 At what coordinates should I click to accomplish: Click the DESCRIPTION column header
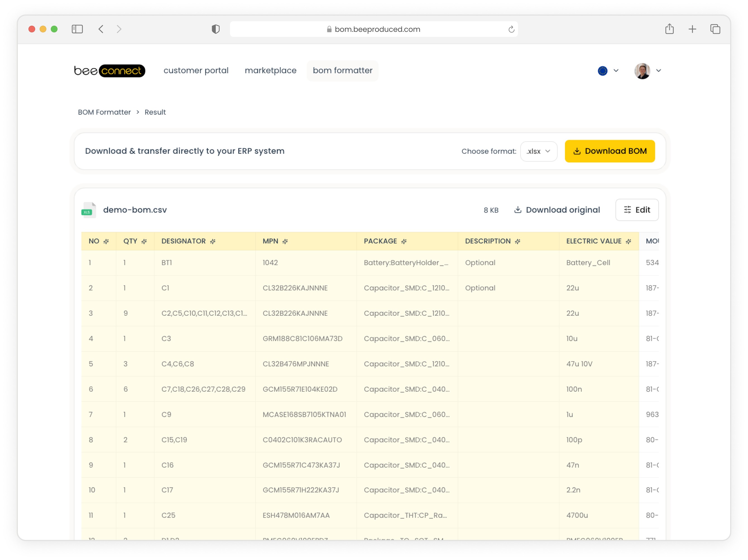tap(508, 241)
